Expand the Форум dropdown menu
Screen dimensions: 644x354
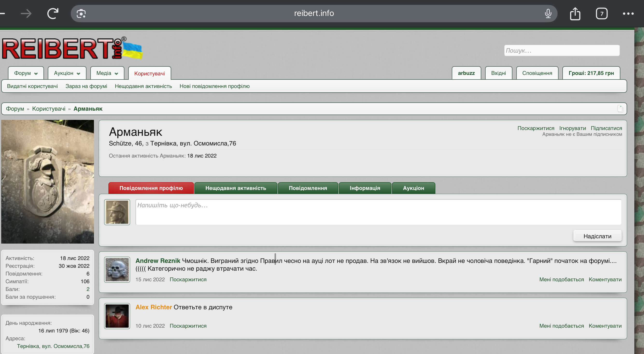pos(36,73)
